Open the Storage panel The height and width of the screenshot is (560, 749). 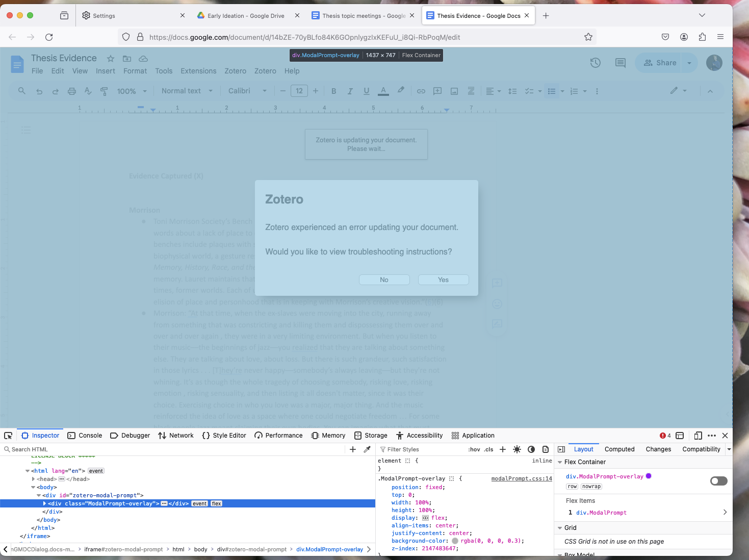point(371,436)
